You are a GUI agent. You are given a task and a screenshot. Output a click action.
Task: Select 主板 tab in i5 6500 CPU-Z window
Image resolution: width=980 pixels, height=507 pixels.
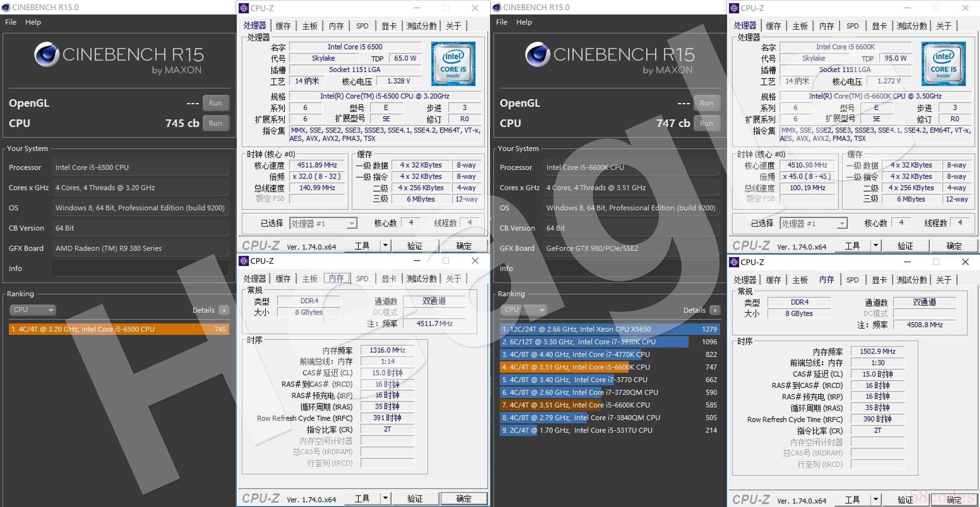point(310,26)
